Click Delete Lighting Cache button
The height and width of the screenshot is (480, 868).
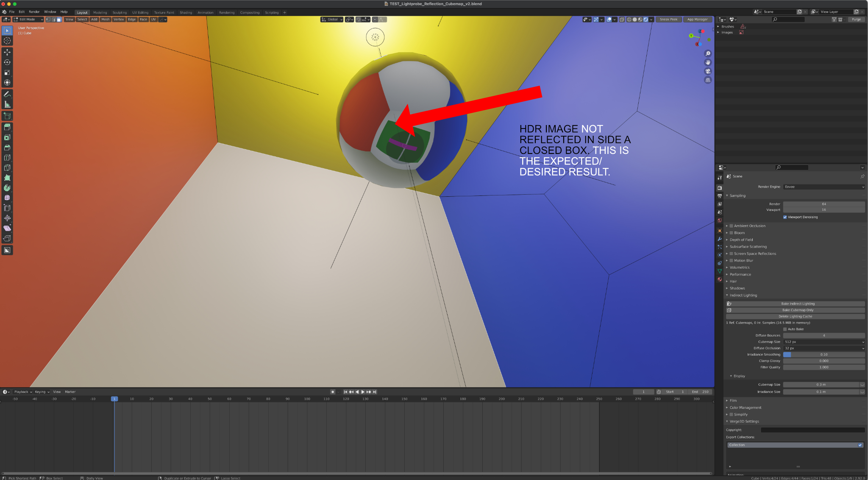[x=795, y=316]
